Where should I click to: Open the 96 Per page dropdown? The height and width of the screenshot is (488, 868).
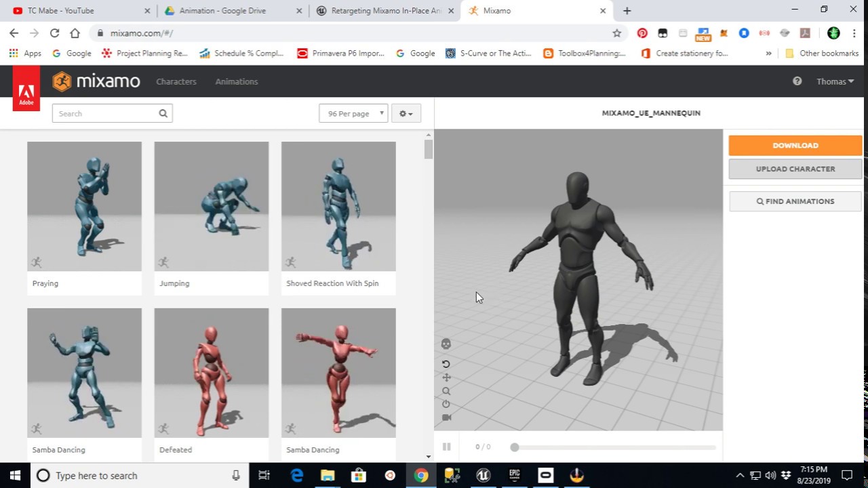(x=353, y=114)
